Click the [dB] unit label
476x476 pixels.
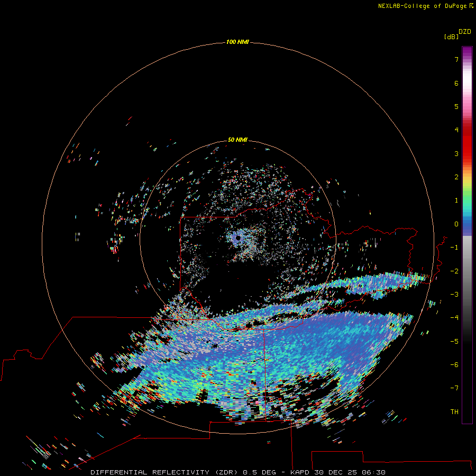(451, 36)
